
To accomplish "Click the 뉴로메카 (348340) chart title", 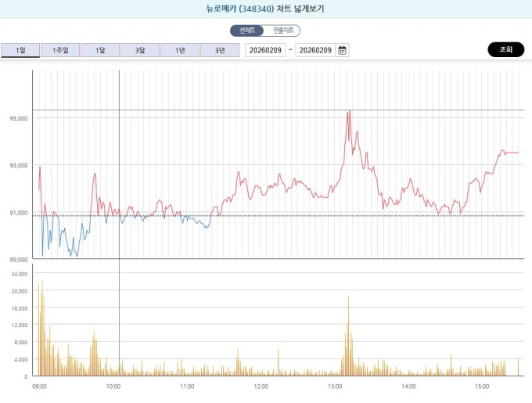I will pyautogui.click(x=265, y=9).
